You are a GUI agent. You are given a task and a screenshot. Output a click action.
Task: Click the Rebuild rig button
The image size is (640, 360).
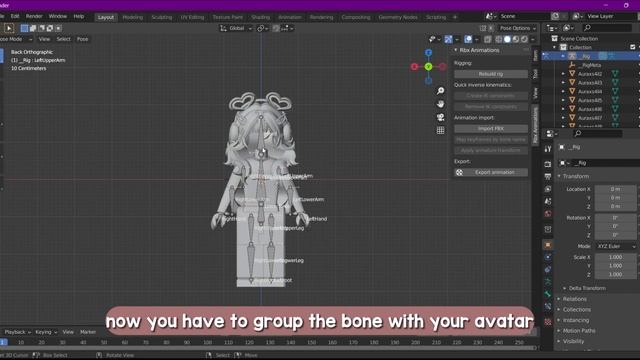[x=491, y=74]
